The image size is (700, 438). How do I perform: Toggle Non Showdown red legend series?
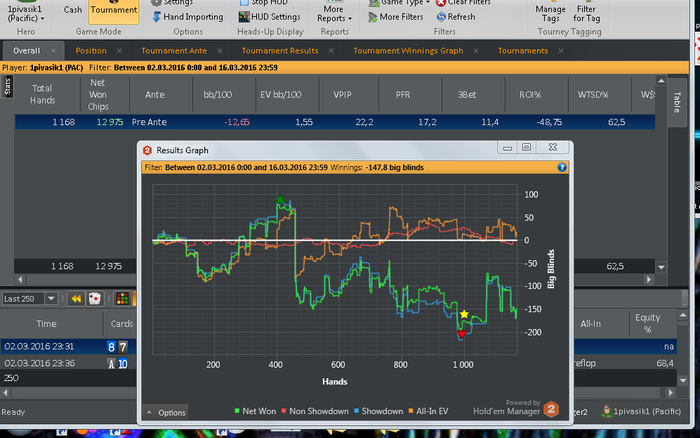315,411
